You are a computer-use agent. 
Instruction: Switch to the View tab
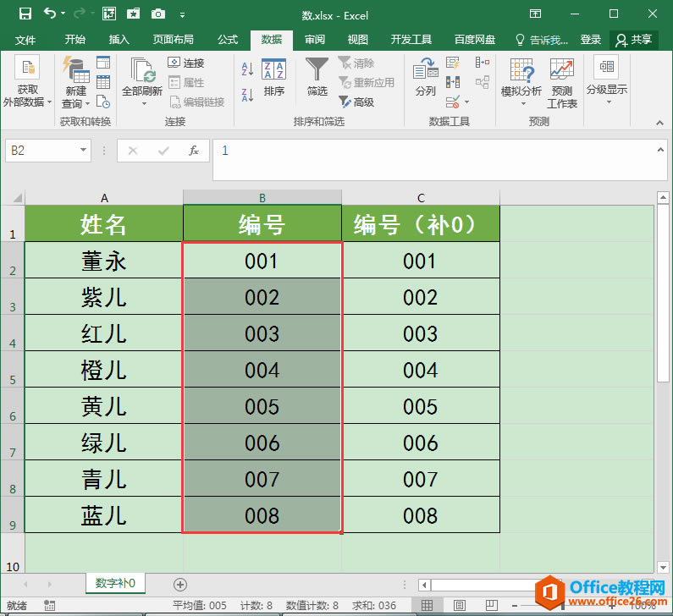357,40
